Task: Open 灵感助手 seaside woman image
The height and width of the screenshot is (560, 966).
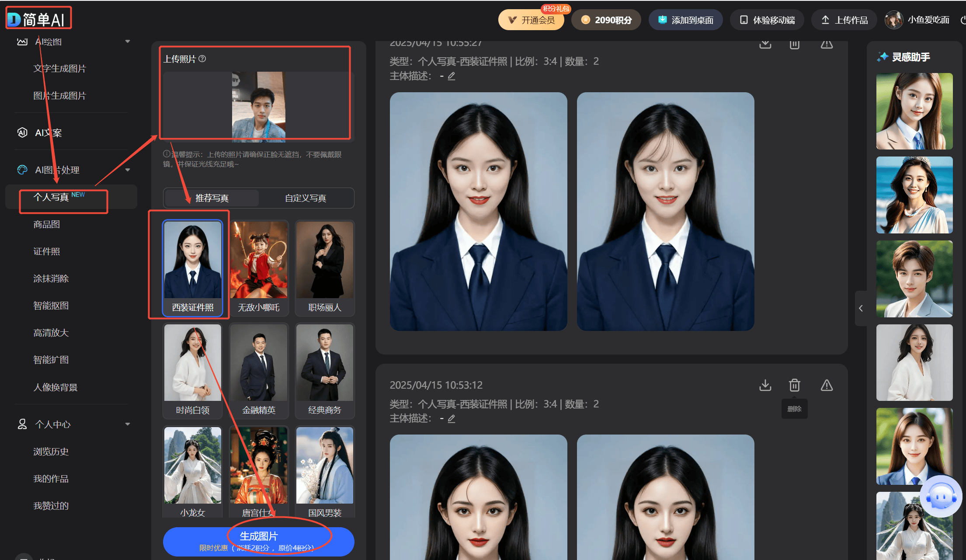Action: (x=914, y=195)
